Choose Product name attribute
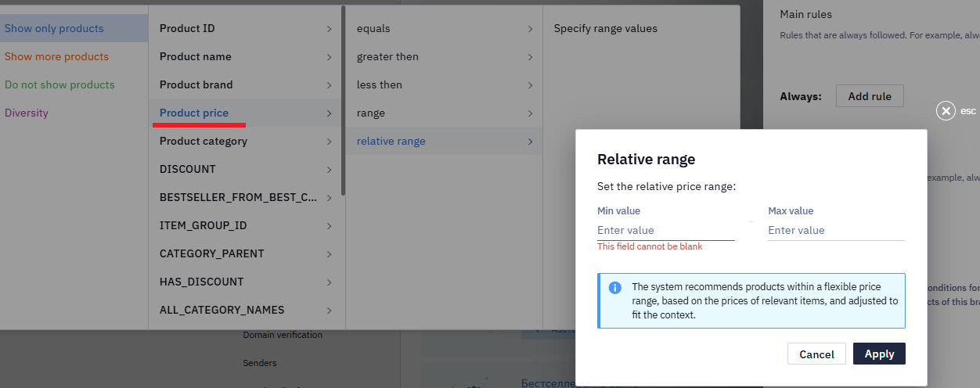 point(245,56)
